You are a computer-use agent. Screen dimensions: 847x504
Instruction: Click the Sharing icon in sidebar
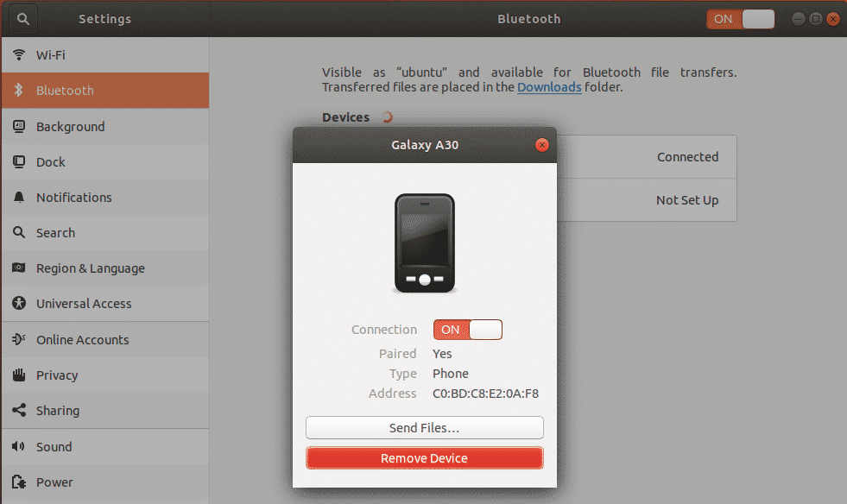tap(19, 410)
